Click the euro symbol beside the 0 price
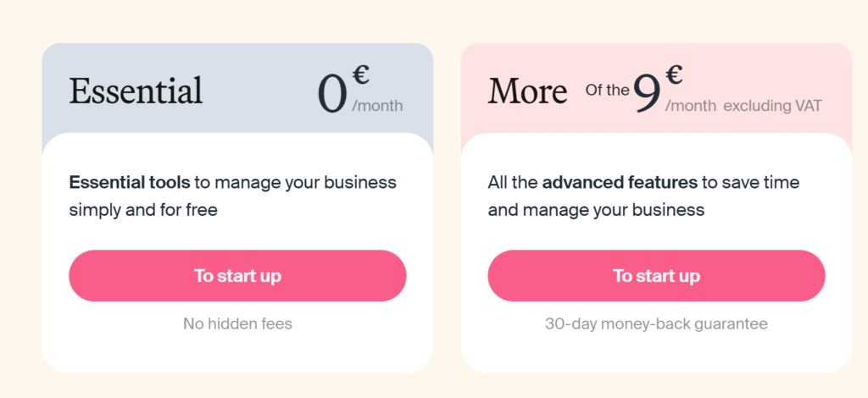This screenshot has height=398, width=868. pyautogui.click(x=360, y=76)
